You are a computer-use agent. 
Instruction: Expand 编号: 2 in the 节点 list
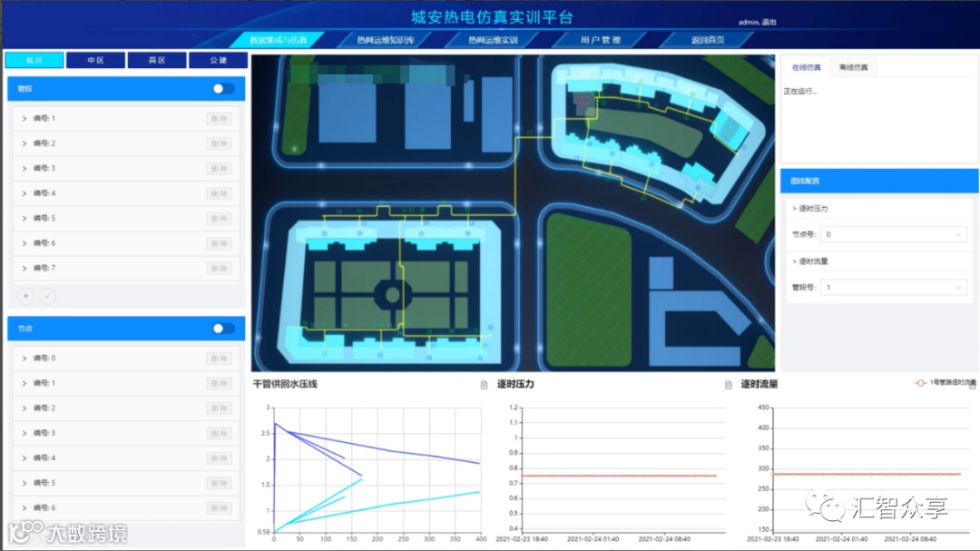[24, 408]
